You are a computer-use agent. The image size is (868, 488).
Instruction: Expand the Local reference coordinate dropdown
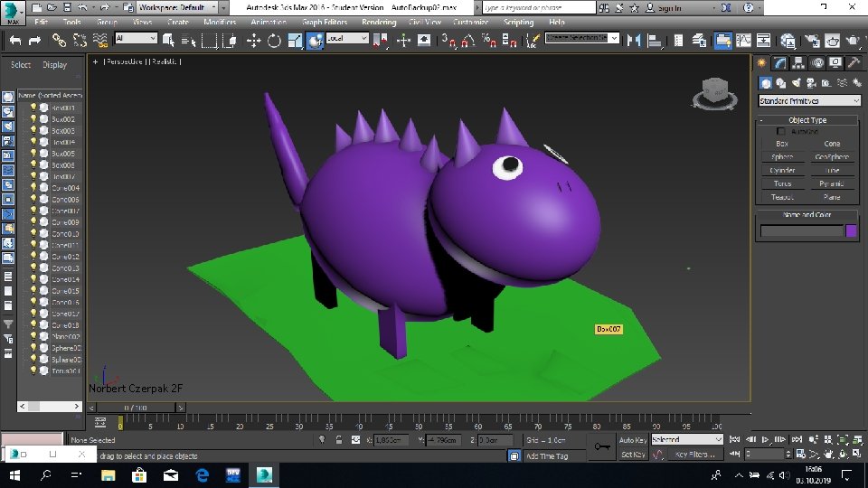tap(347, 39)
